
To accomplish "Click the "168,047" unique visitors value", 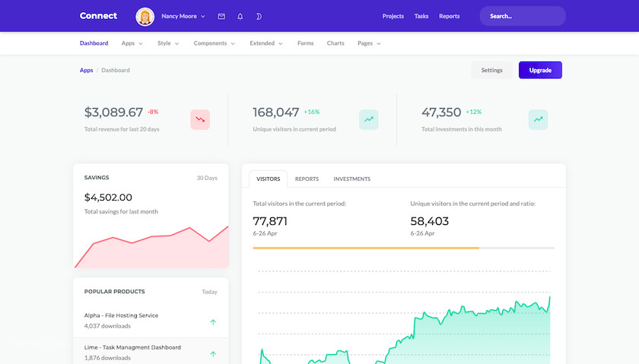I will tap(276, 112).
